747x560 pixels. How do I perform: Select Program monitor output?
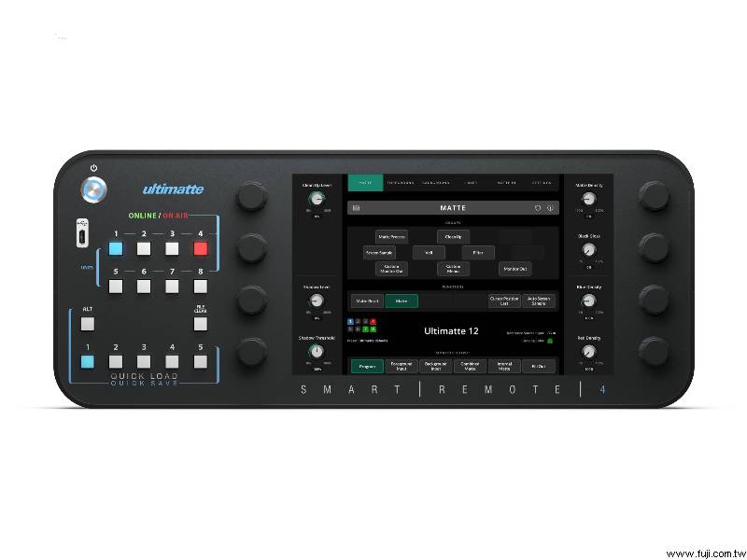[366, 366]
